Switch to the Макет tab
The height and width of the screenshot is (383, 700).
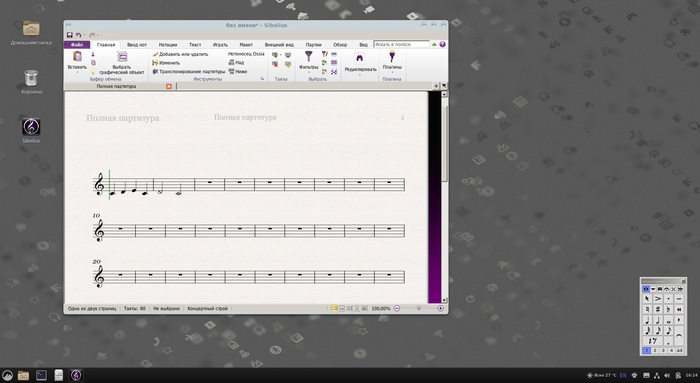click(x=246, y=45)
